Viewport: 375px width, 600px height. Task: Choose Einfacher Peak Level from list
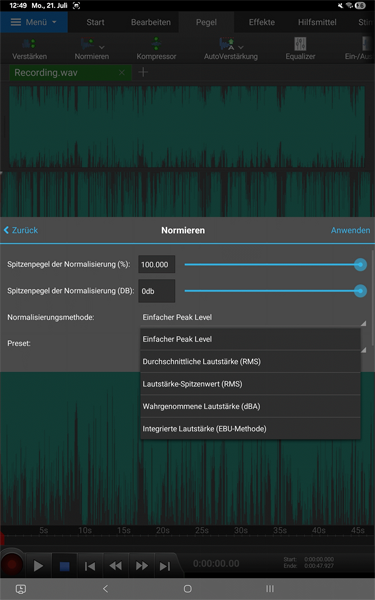[250, 339]
